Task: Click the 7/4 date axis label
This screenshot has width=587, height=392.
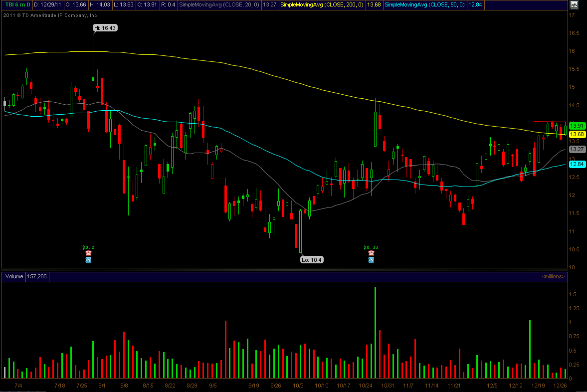Action: point(18,385)
